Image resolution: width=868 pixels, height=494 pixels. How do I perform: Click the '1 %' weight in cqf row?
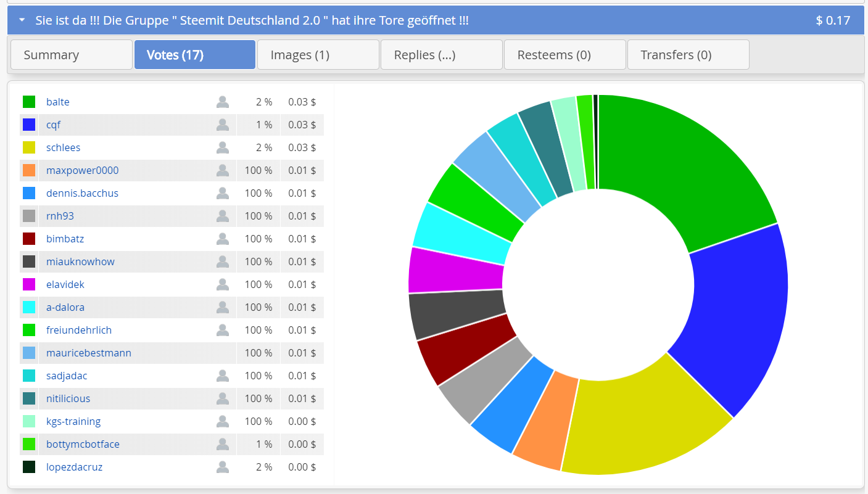click(x=264, y=125)
